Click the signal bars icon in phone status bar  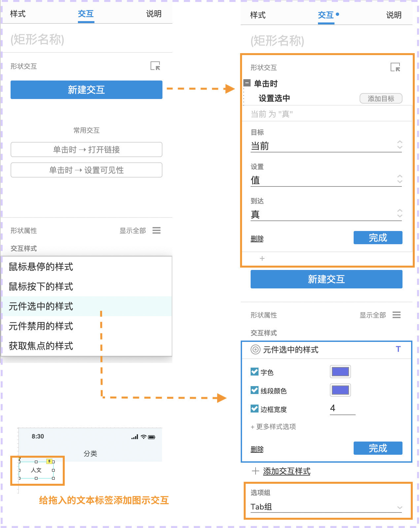point(135,437)
